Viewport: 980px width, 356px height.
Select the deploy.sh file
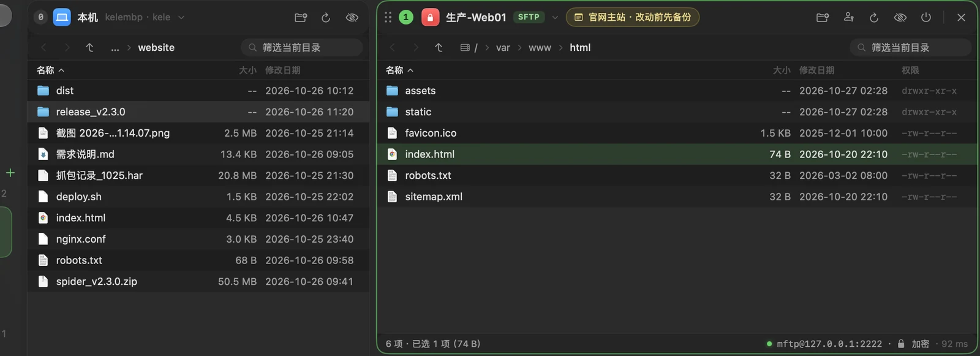click(199, 197)
